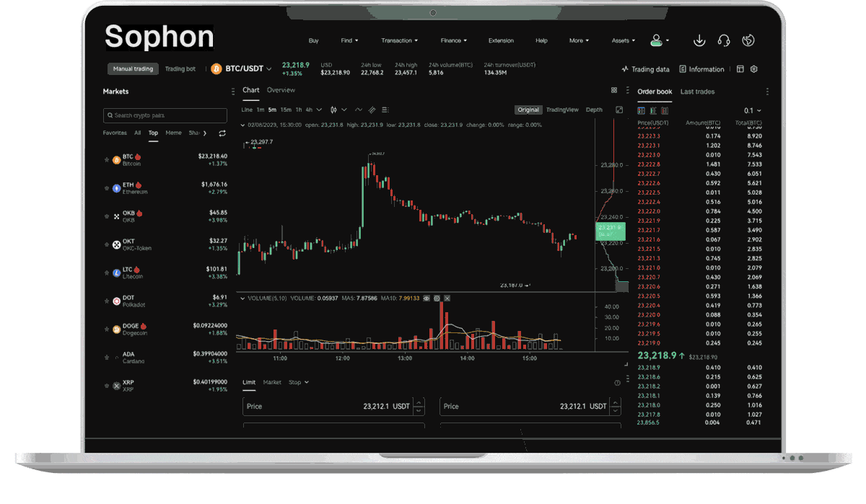Open the profile account icon
Image resolution: width=866 pixels, height=504 pixels.
657,40
